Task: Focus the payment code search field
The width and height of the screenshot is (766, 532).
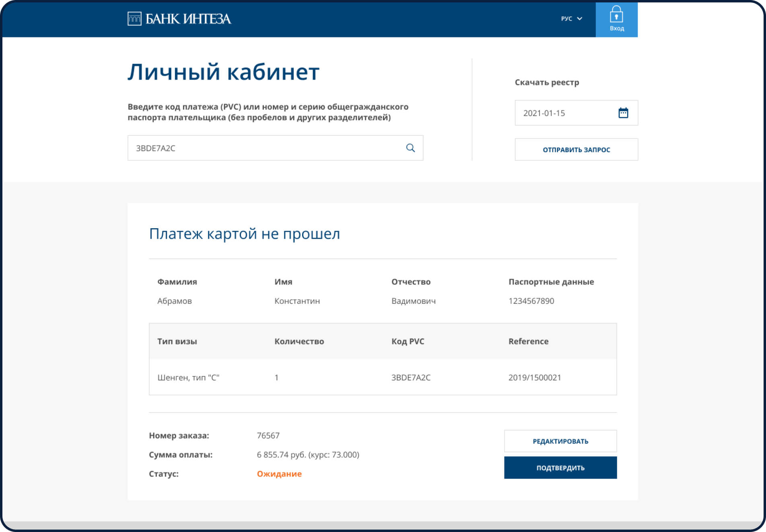Action: [266, 148]
